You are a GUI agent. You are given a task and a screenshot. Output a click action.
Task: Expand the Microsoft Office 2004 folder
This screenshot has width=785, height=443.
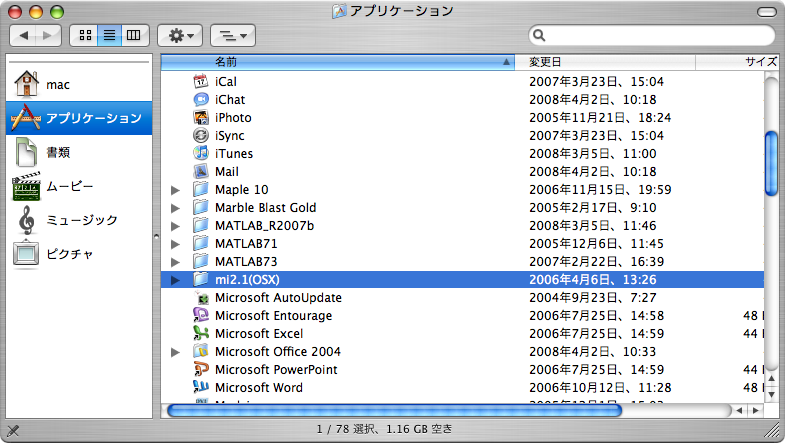click(175, 352)
